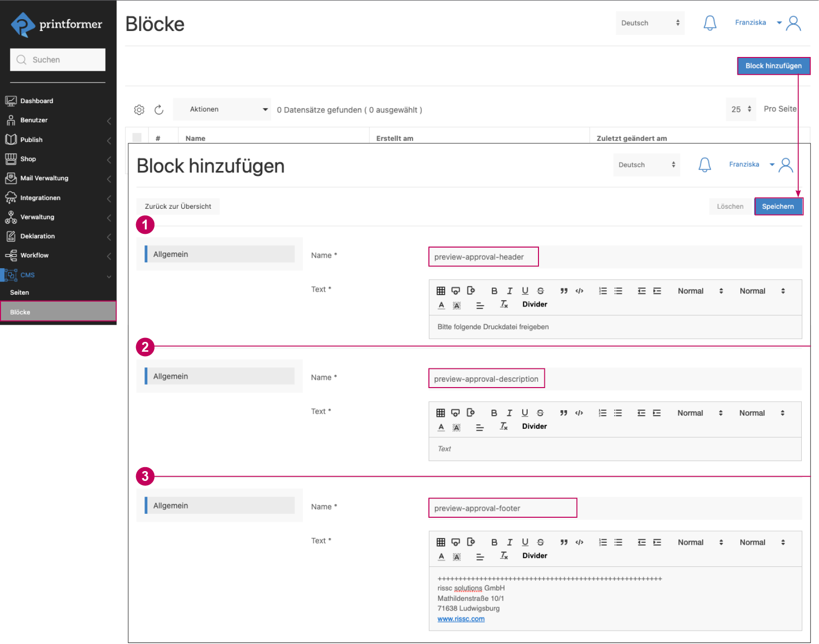The image size is (819, 644).
Task: Open Seiten under the CMS menu
Action: click(x=20, y=292)
